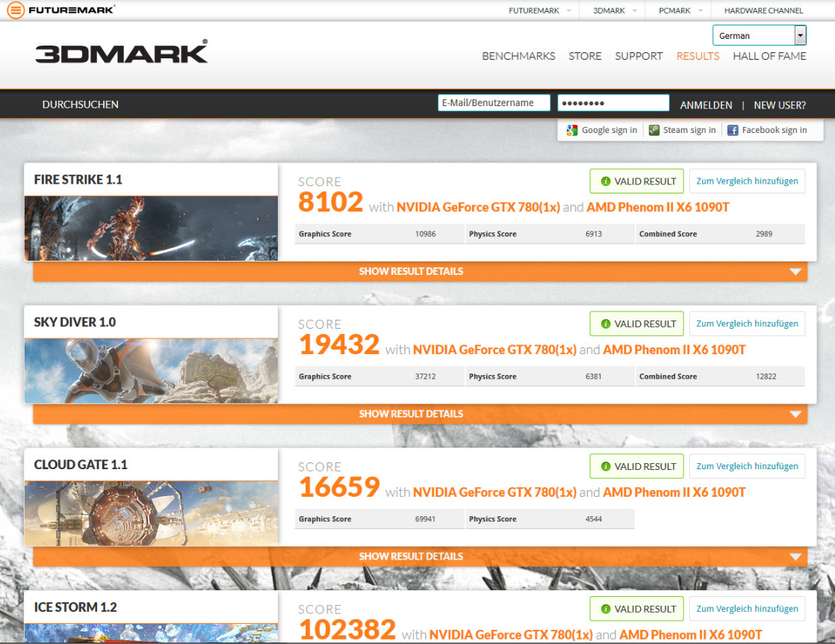The width and height of the screenshot is (835, 644).
Task: Click the Cloud Gate score 16659
Action: coord(339,487)
